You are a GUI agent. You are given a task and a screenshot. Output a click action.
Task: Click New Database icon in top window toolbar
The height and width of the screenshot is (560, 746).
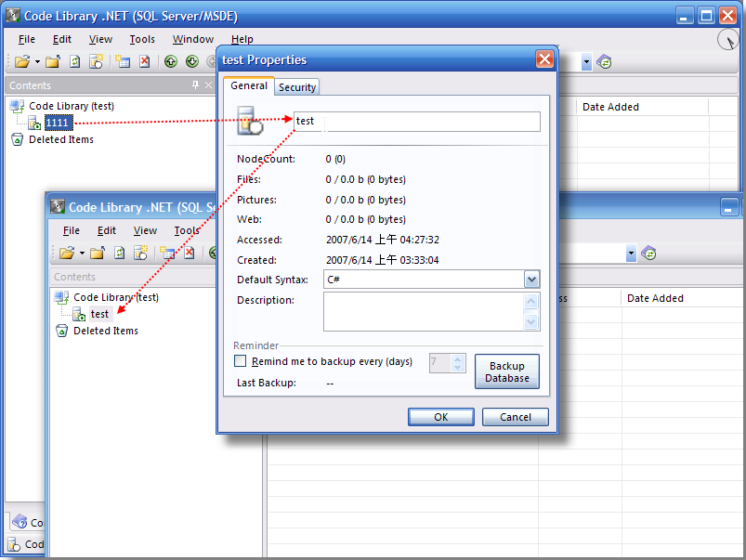coord(97,61)
